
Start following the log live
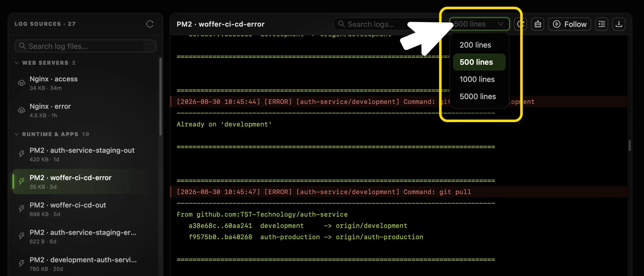pyautogui.click(x=570, y=24)
